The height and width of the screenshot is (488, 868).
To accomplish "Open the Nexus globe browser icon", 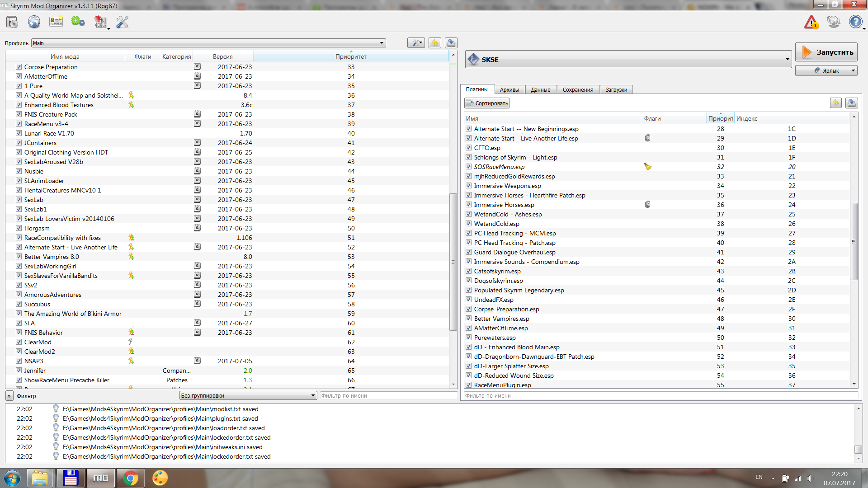I will click(34, 22).
